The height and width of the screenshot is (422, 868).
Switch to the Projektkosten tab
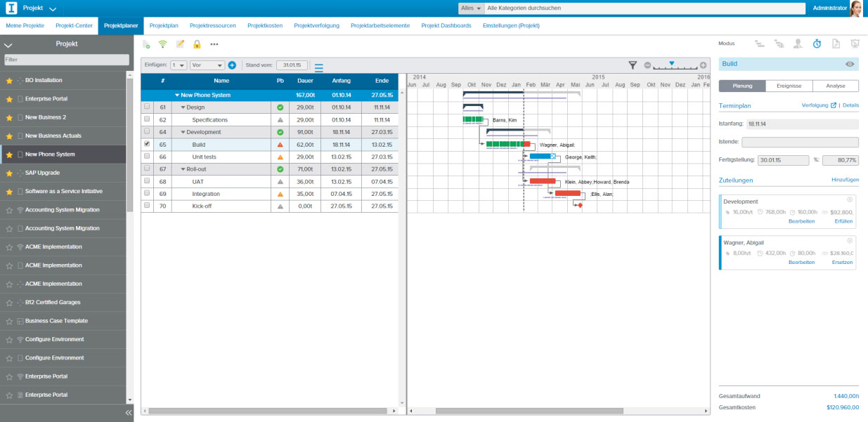265,25
